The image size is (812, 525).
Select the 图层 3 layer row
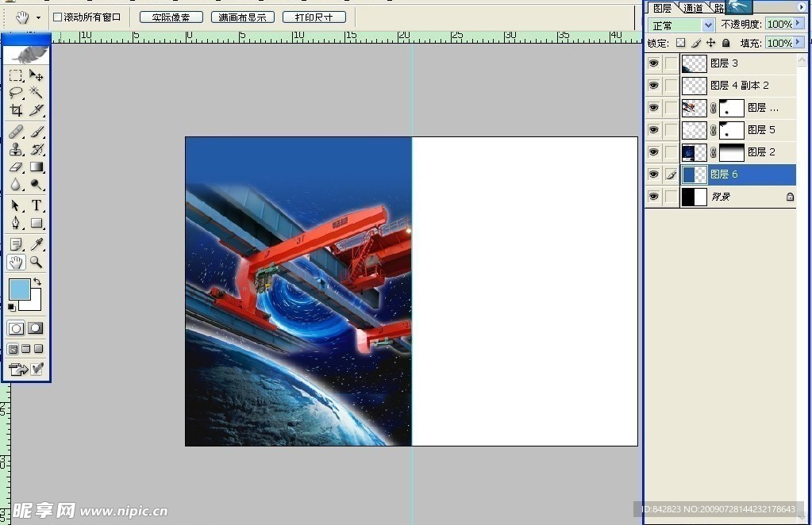pyautogui.click(x=738, y=63)
